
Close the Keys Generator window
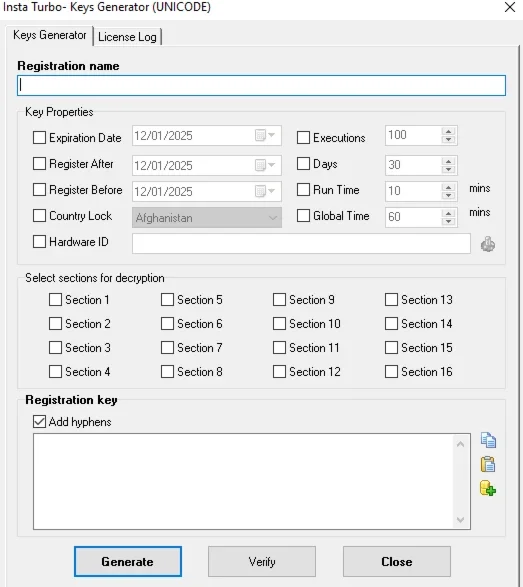pyautogui.click(x=510, y=7)
